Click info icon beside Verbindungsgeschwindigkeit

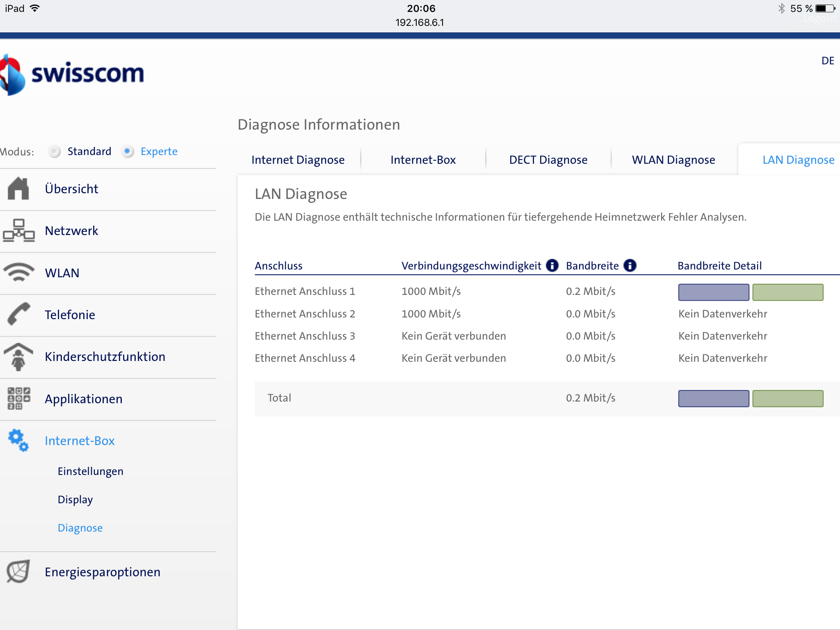[552, 266]
